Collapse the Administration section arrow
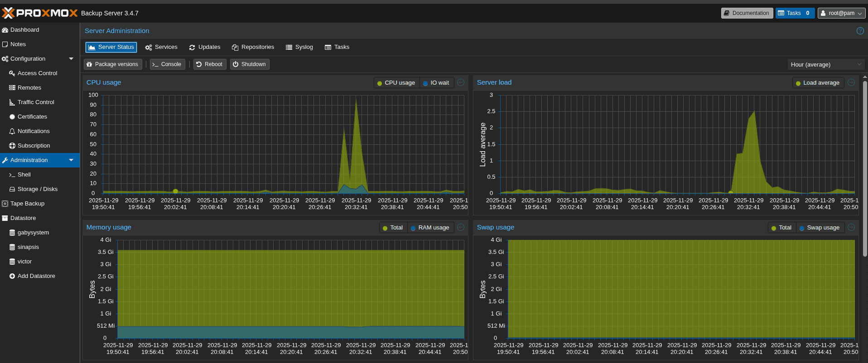The image size is (868, 363). (71, 160)
